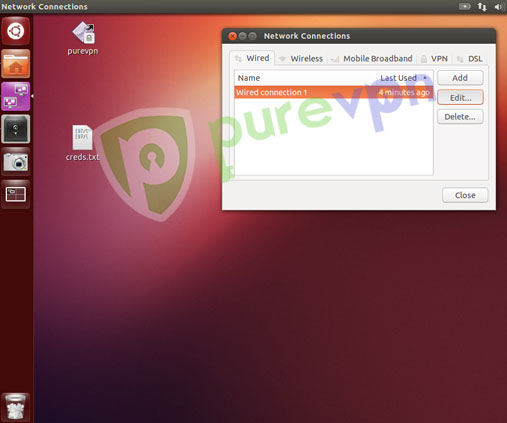The image size is (507, 423).
Task: Click the Edit... button
Action: tap(460, 98)
